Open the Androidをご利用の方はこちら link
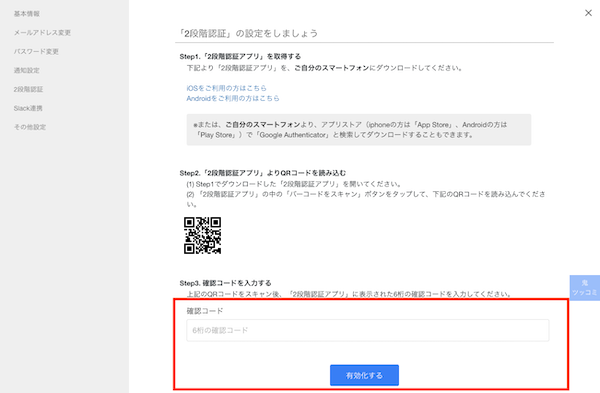The height and width of the screenshot is (393, 600). point(233,98)
